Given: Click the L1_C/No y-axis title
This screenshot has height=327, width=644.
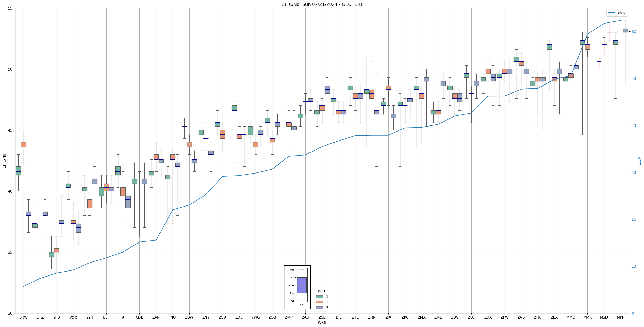Looking at the screenshot, I should pos(4,161).
